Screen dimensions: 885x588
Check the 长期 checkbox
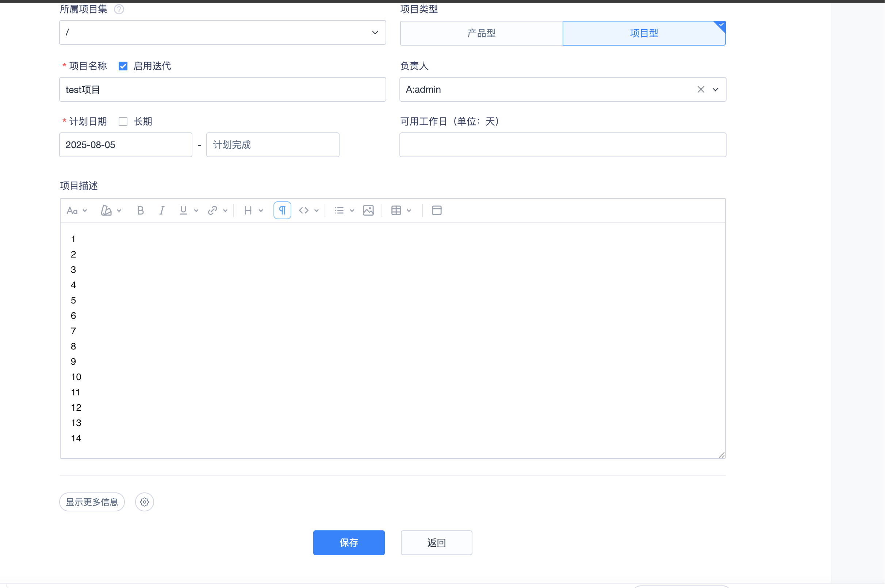point(123,121)
